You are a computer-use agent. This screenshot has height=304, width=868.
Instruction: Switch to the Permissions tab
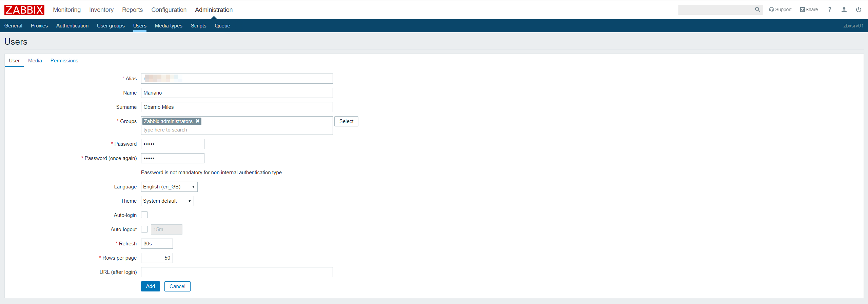pyautogui.click(x=64, y=61)
